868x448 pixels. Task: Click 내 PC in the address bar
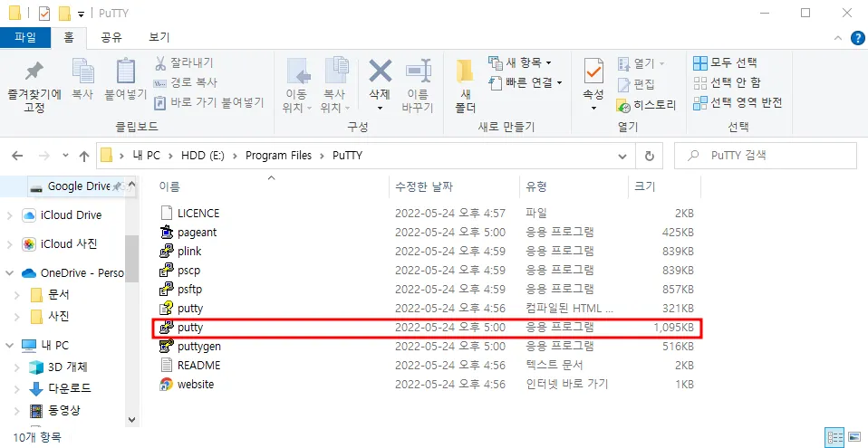click(146, 156)
